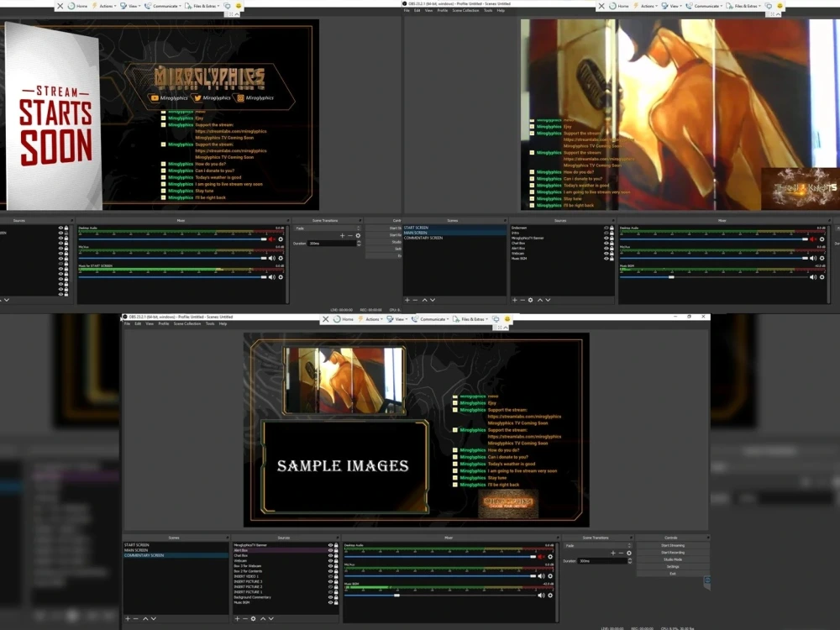Open Music BGM gear in bottom OBS mixer

[x=550, y=596]
